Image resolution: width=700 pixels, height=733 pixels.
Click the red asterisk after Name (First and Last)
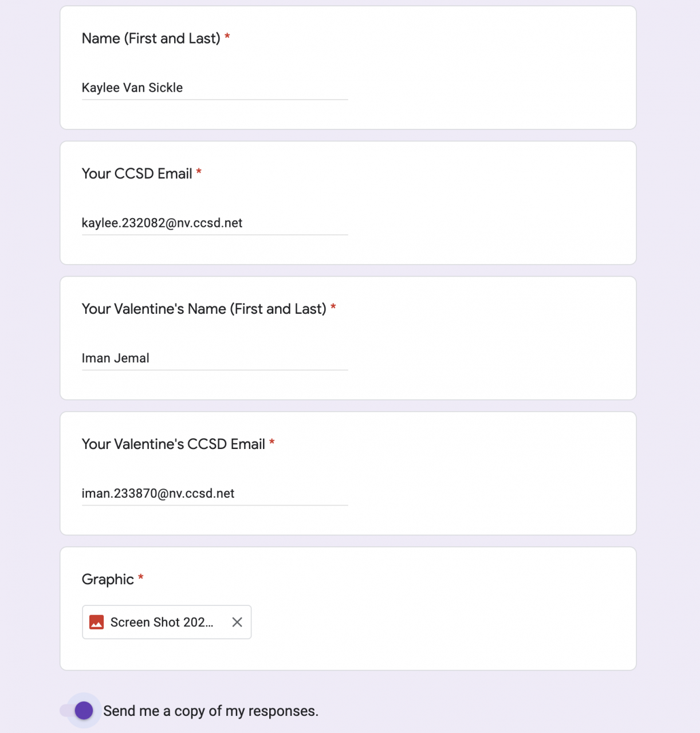coord(227,37)
